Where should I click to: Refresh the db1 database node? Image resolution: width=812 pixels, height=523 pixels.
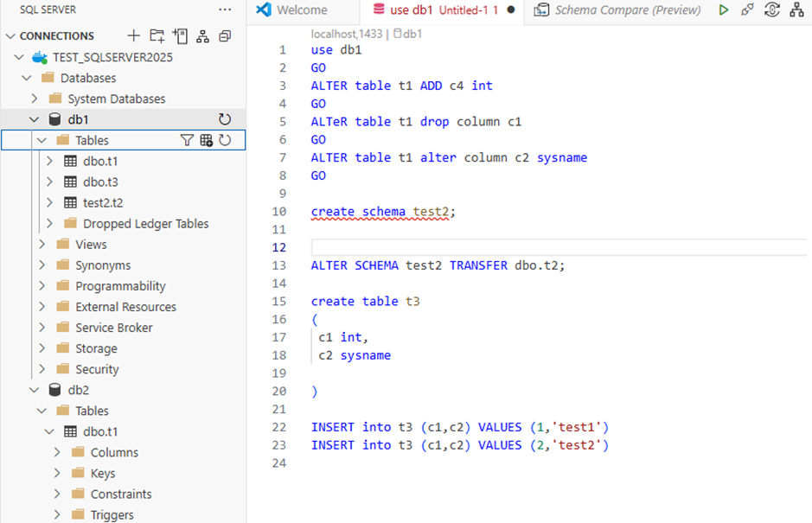(225, 119)
